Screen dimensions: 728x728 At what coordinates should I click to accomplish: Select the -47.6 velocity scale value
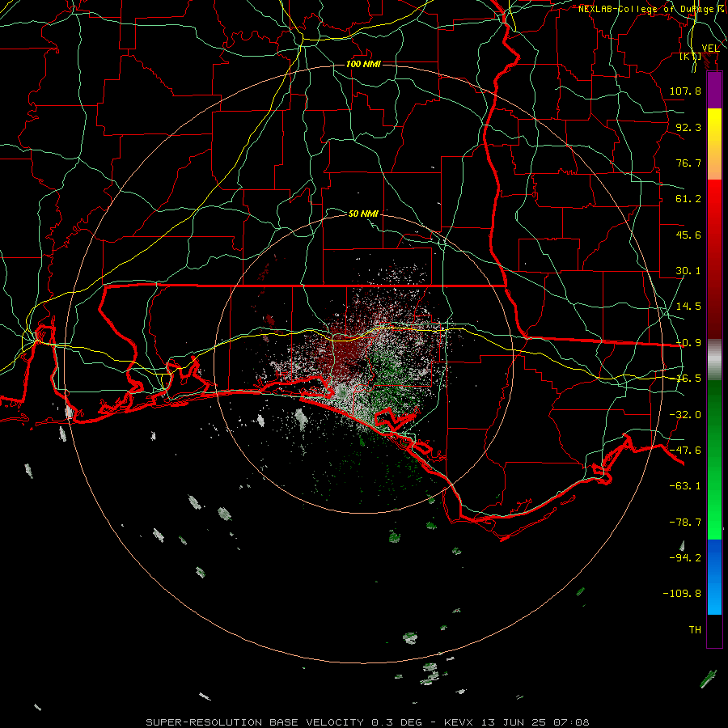tap(685, 451)
